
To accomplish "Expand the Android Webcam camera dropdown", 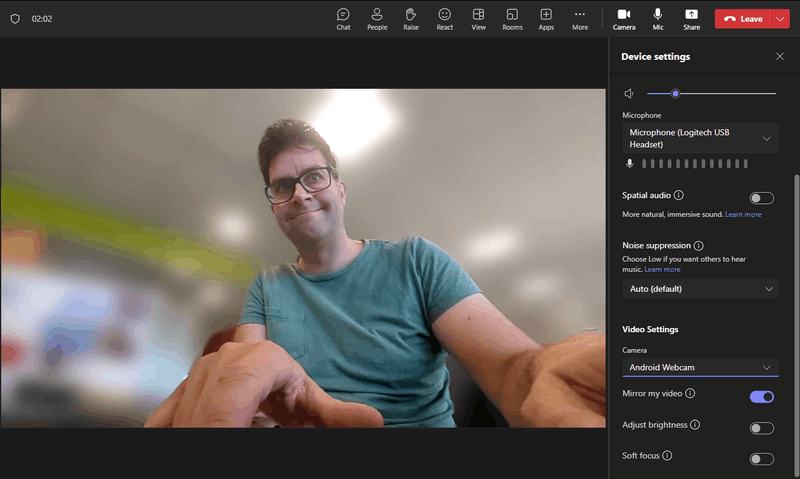I will coord(700,367).
